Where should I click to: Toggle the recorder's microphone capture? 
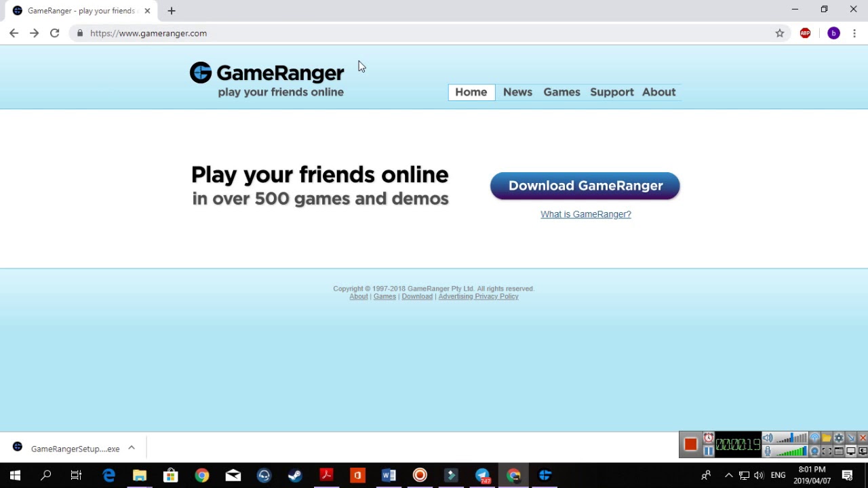pos(768,451)
